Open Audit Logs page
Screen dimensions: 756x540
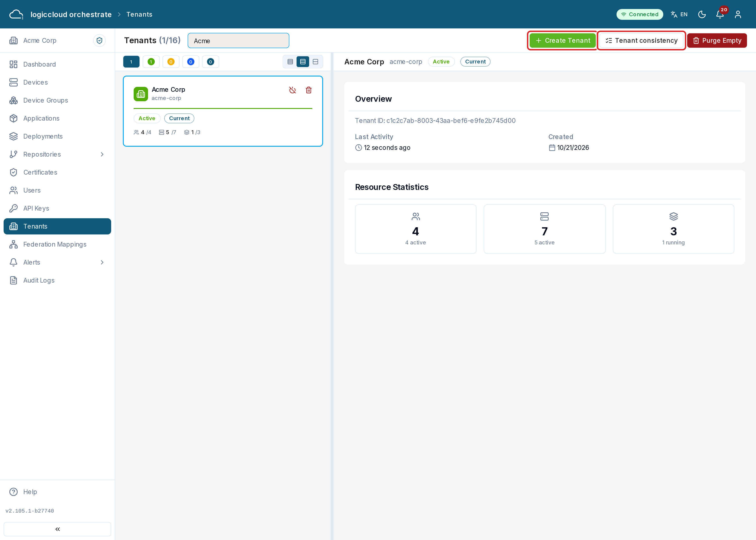[x=57, y=280]
